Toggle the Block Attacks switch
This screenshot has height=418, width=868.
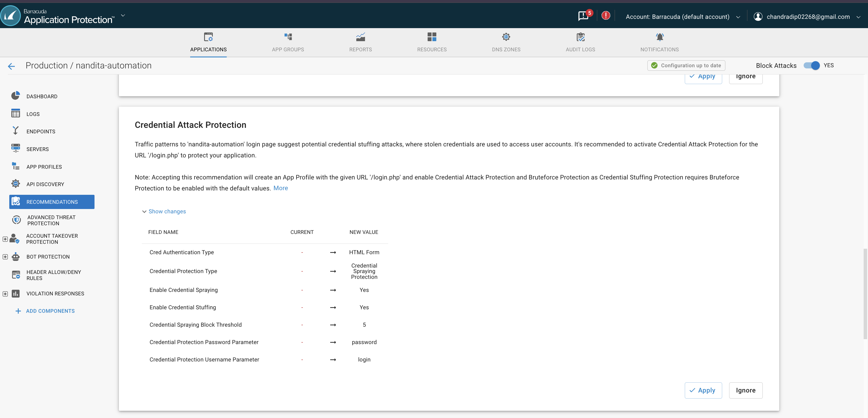[x=811, y=65]
